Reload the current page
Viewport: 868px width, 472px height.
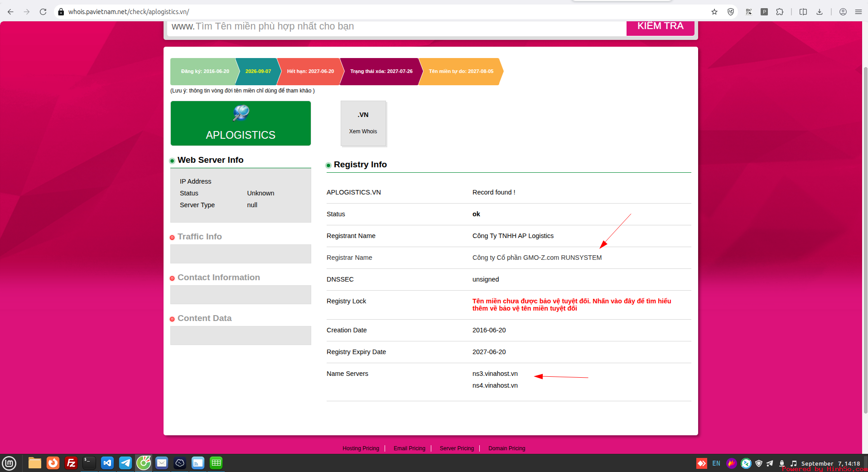(x=43, y=12)
